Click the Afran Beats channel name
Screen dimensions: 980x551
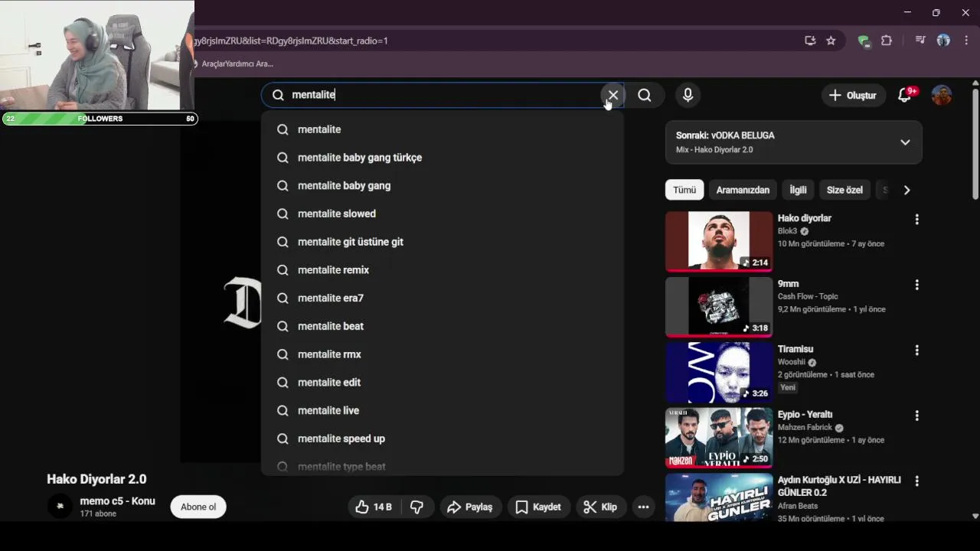(x=798, y=506)
